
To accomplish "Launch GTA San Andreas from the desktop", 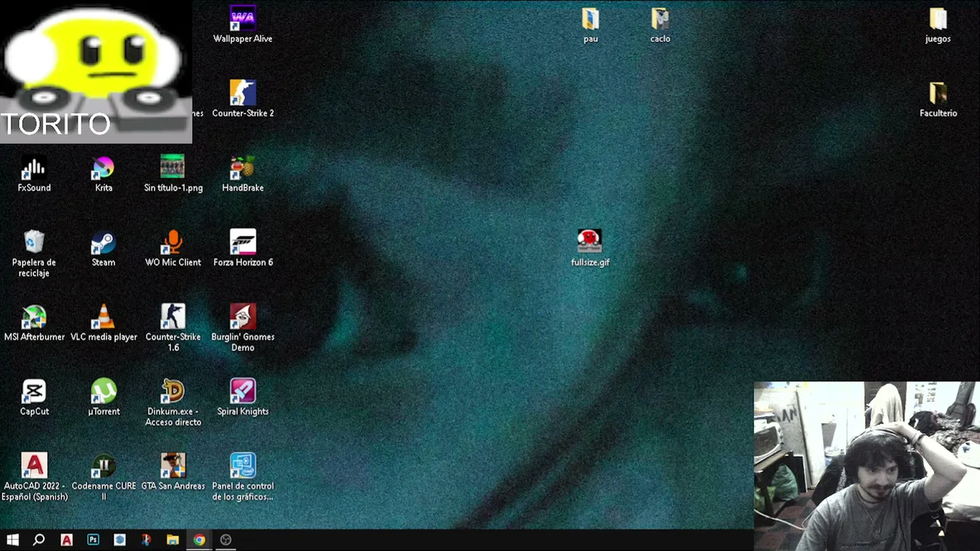I will click(173, 471).
